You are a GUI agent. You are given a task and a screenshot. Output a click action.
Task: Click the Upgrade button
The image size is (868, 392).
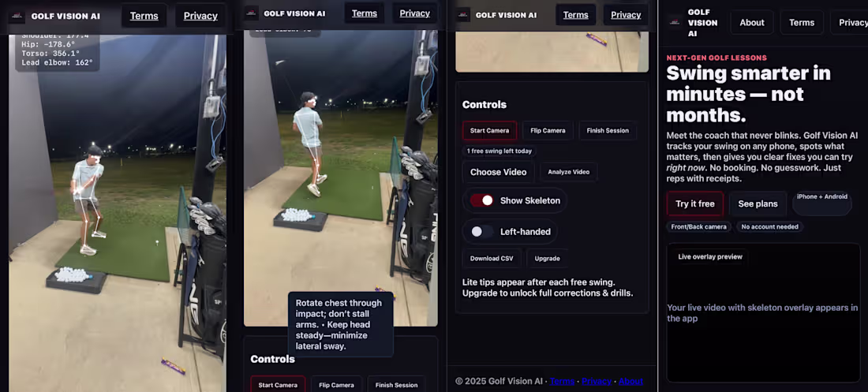click(x=548, y=259)
